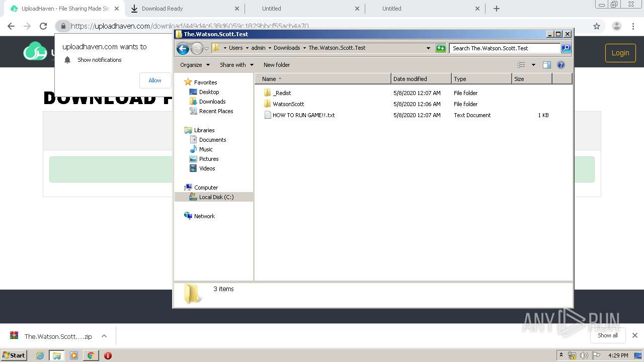Switch to the second Untitled tab
The width and height of the screenshot is (644, 362).
[426, 9]
